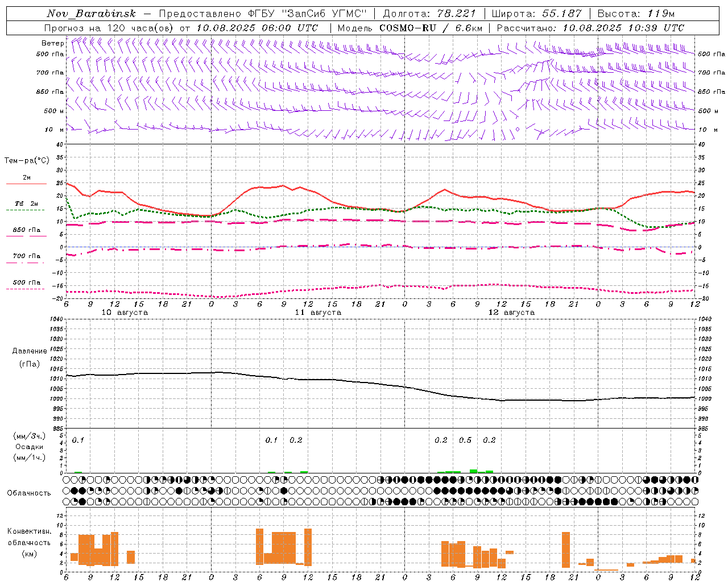Screen dimensions: 728x582
Task: Click the (мм/3ч.) precipitation unit label
Action: point(30,436)
